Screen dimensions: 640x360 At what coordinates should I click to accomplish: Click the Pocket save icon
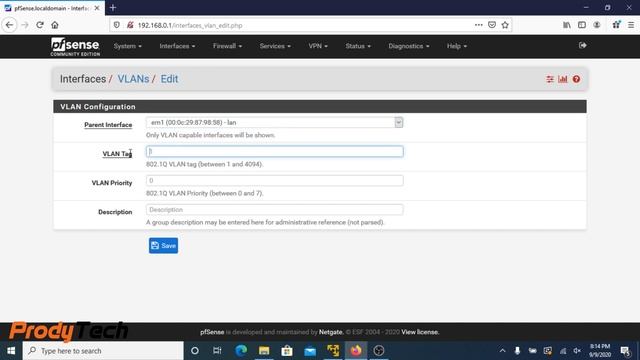pyautogui.click(x=492, y=25)
